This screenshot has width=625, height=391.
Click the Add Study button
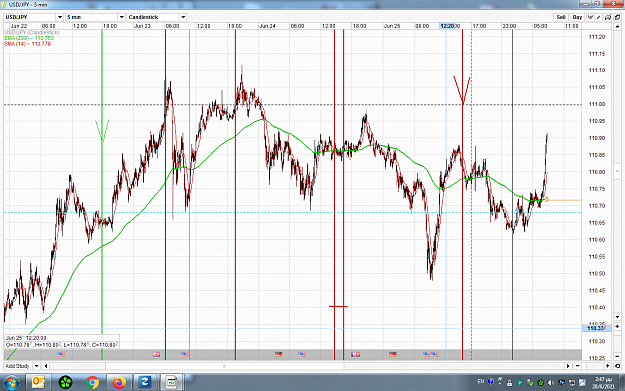(18, 366)
